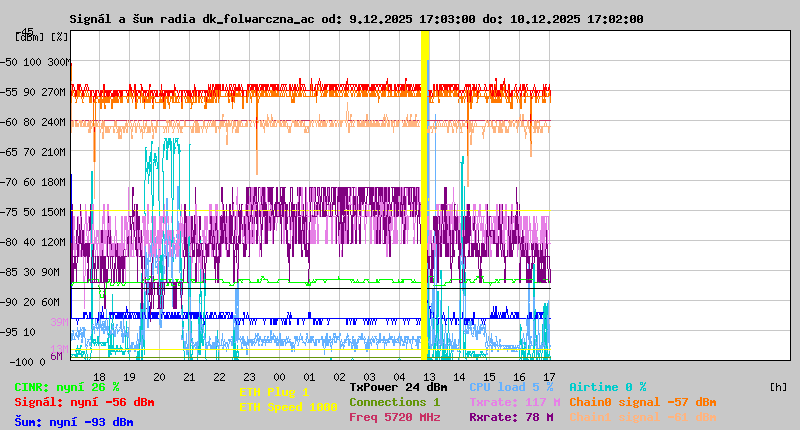The height and width of the screenshot is (430, 800).
Task: Click the 'ETH Plug 1' legend label
Action: 274,392
